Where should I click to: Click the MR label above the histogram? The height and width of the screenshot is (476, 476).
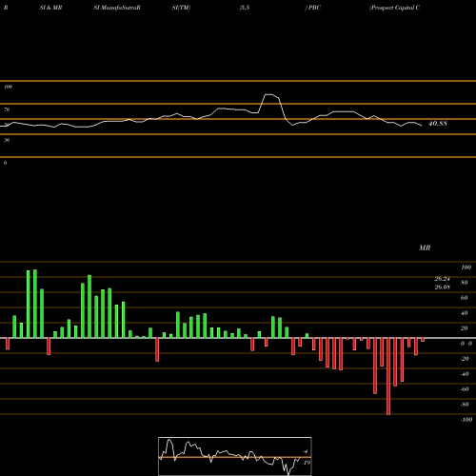425,248
